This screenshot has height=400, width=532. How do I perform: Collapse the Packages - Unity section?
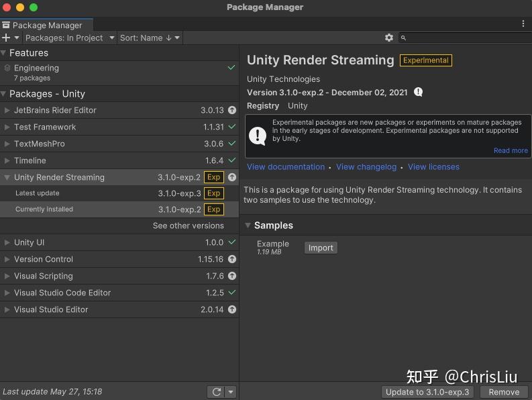coord(3,94)
